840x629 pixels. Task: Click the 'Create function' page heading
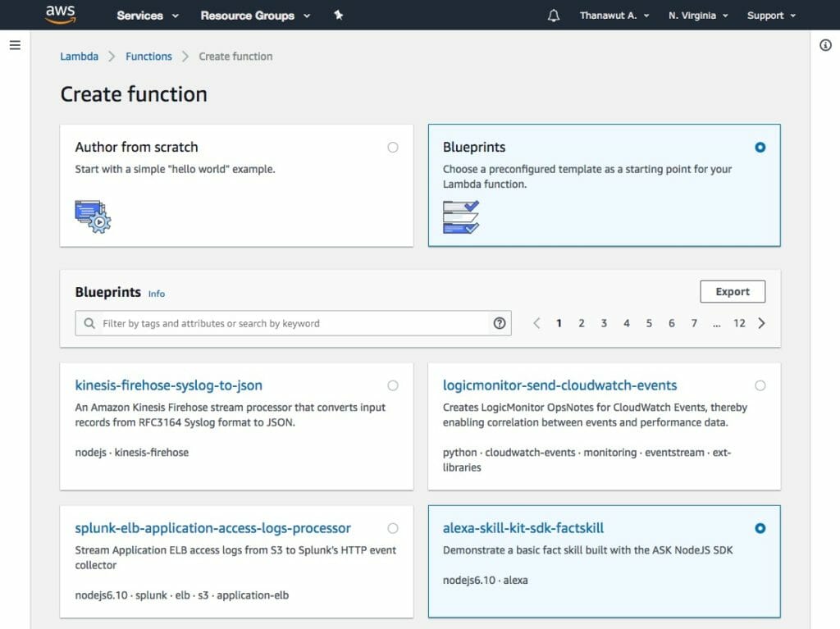tap(134, 94)
